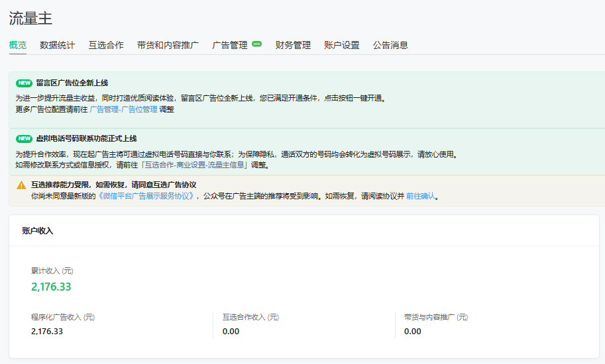Click the NEW badge on 虚拟电话号码联系功能 notice

(x=24, y=139)
